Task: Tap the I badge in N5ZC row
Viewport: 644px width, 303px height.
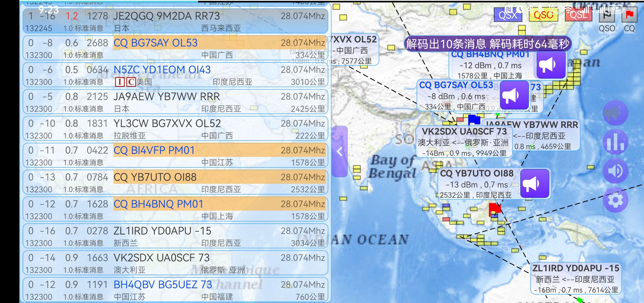Action: [x=119, y=82]
